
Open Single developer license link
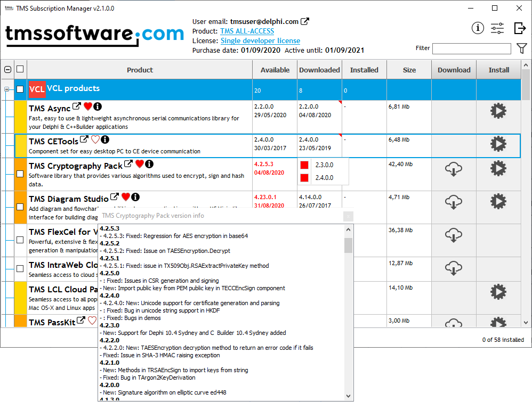pyautogui.click(x=260, y=40)
